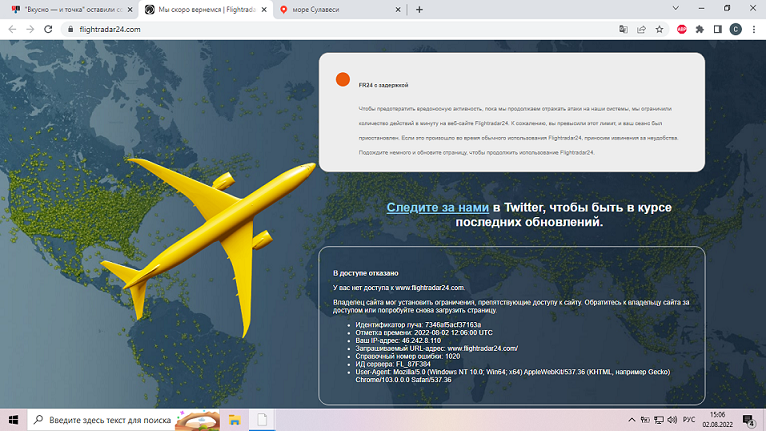Click the ray identifier 7346af5acf37163a line
The height and width of the screenshot is (431, 766).
[x=418, y=324]
